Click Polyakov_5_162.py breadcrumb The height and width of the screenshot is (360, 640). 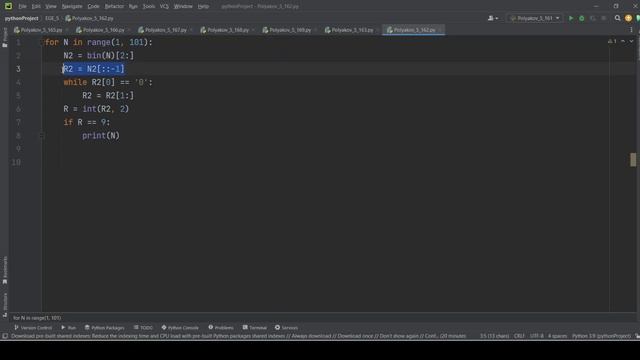[89, 18]
